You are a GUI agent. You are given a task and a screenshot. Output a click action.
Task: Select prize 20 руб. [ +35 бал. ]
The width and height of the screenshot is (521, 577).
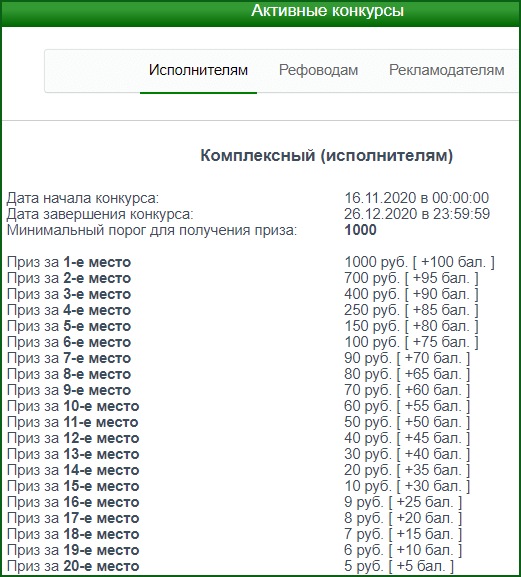click(x=407, y=470)
